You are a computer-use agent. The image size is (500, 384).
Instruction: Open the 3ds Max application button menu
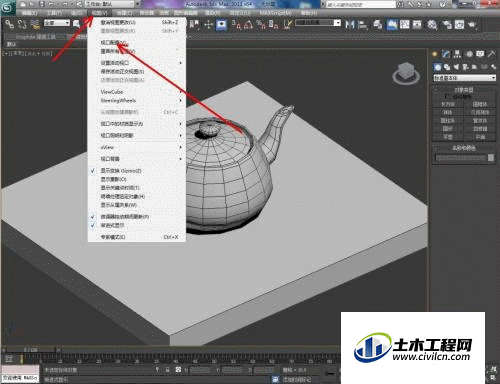8,7
